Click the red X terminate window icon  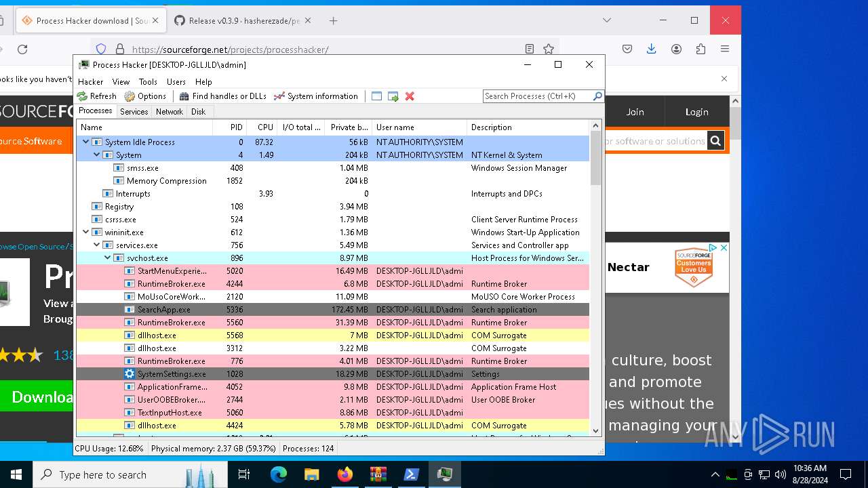(410, 96)
